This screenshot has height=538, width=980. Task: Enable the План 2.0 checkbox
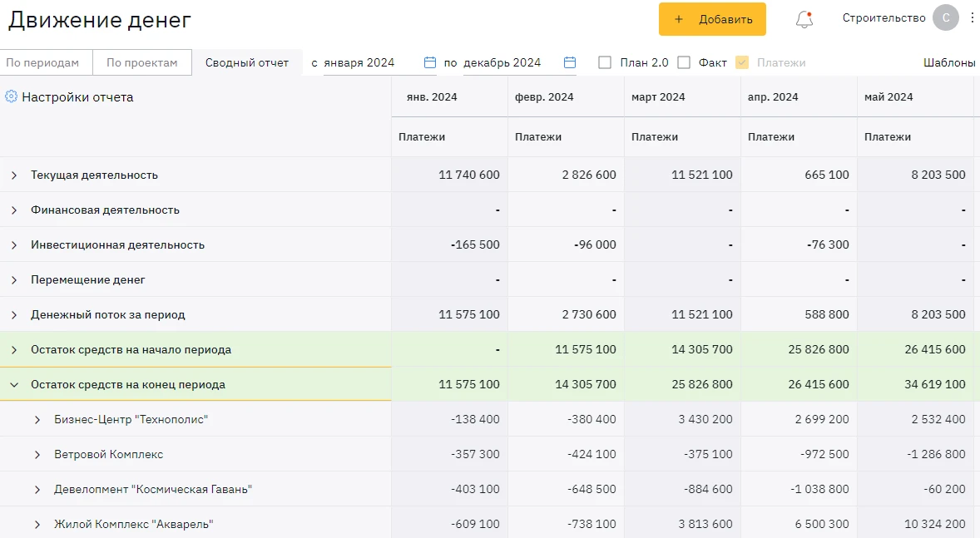(x=604, y=62)
